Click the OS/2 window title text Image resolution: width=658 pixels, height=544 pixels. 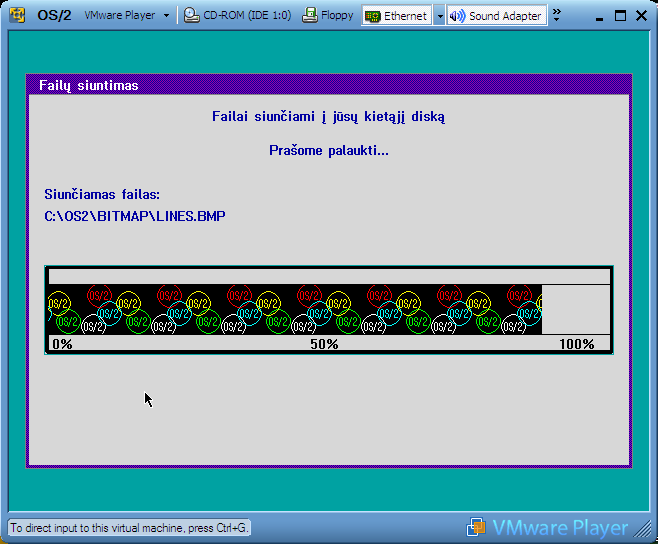[x=54, y=16]
